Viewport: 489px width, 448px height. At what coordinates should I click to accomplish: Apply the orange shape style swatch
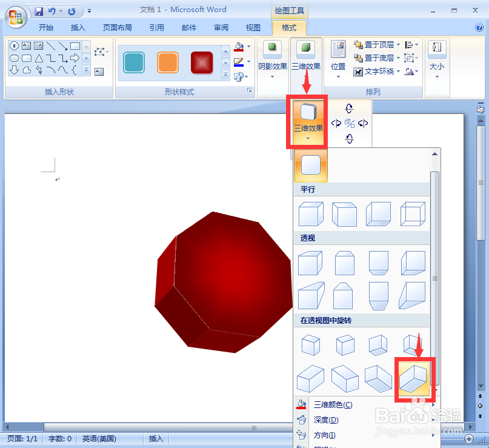click(168, 62)
